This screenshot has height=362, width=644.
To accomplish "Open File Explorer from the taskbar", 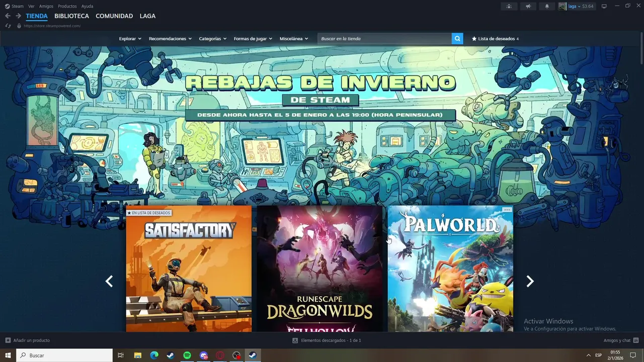I will (x=137, y=355).
